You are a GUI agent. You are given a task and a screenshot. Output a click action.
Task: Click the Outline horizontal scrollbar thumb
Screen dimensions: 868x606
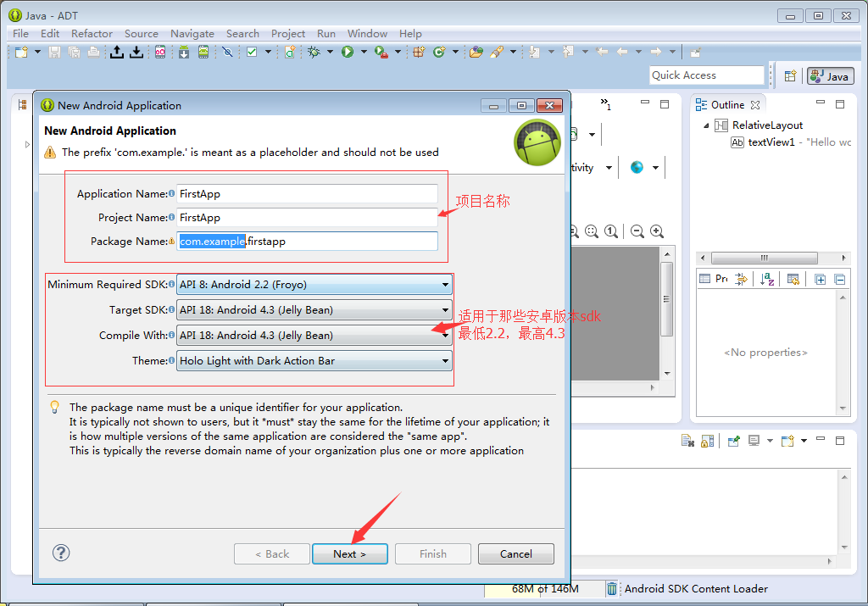coord(765,258)
